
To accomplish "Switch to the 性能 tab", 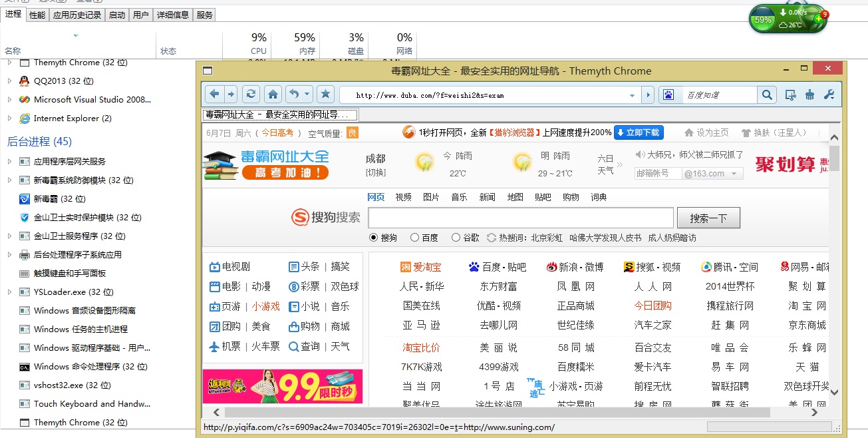I will click(37, 15).
